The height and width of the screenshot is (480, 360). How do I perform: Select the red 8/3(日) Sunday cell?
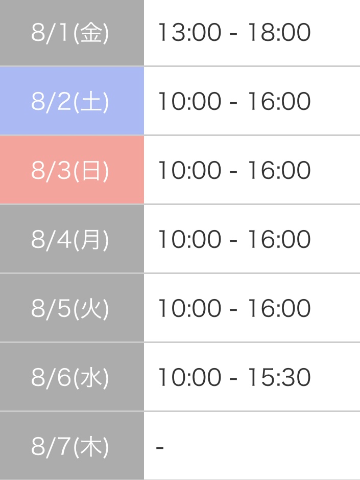72,170
